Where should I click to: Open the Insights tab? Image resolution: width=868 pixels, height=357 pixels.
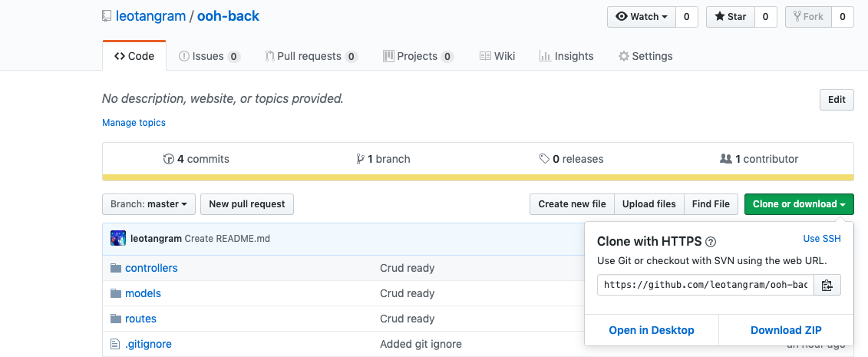pyautogui.click(x=566, y=56)
